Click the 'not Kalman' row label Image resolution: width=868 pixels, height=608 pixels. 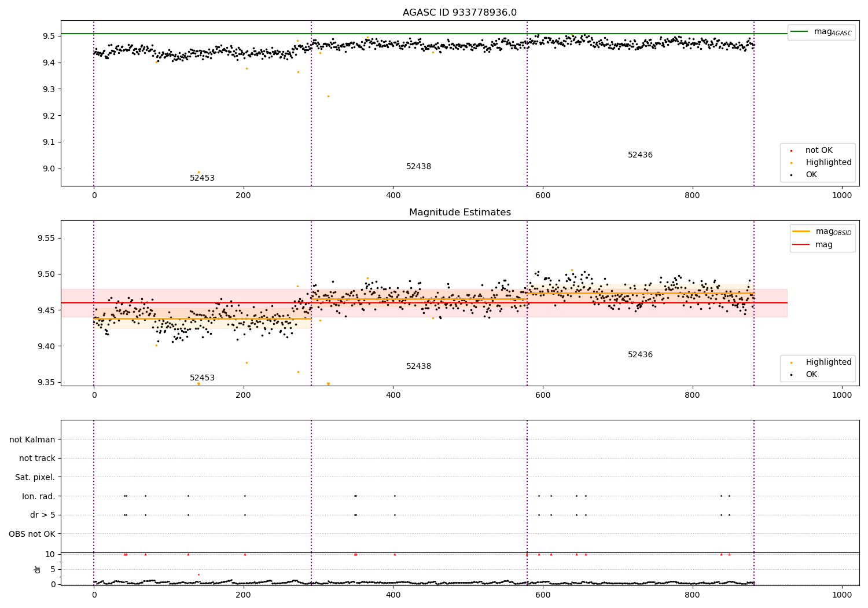(x=32, y=440)
